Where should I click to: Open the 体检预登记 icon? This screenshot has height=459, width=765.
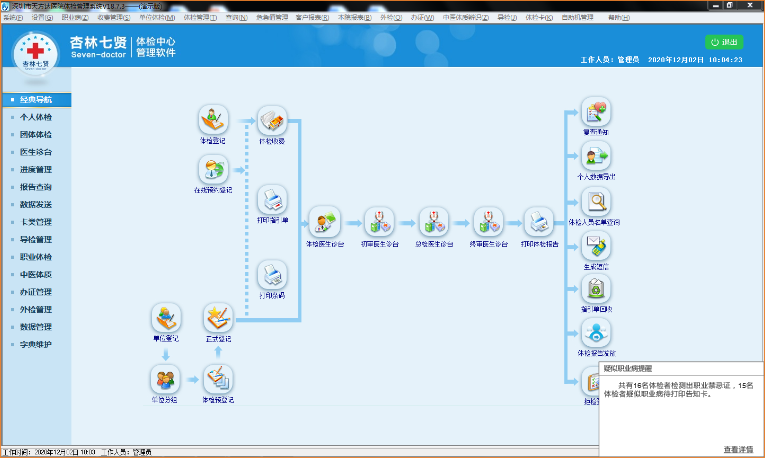(x=218, y=379)
